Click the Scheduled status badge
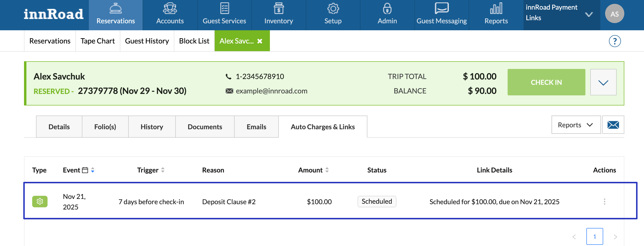The image size is (644, 246). click(377, 202)
